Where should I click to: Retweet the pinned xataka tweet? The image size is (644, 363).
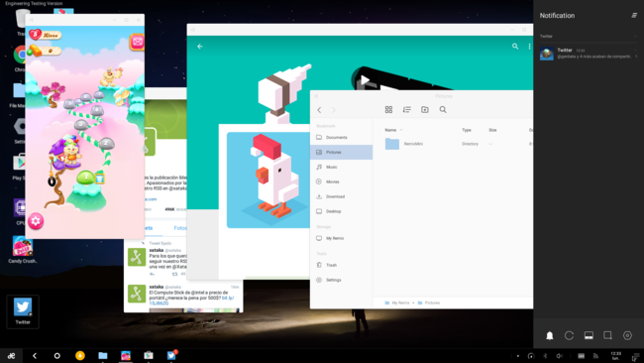coord(175,274)
